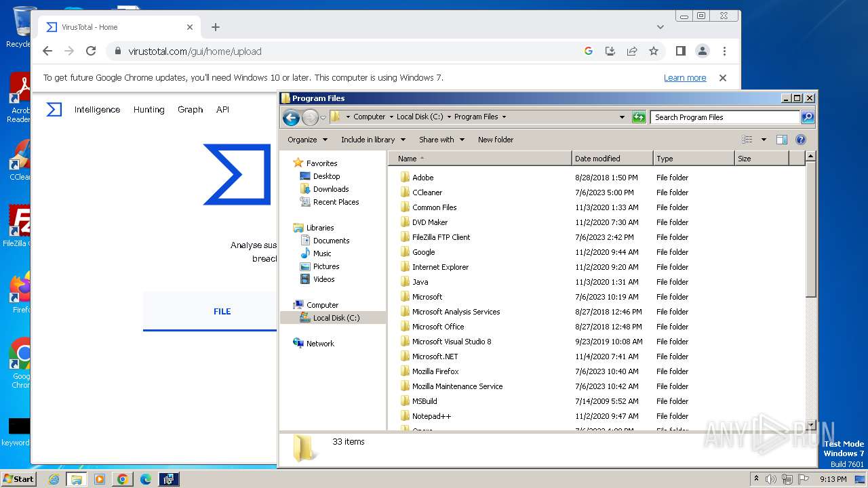
Task: Dismiss the Chrome update notification bar
Action: (723, 78)
